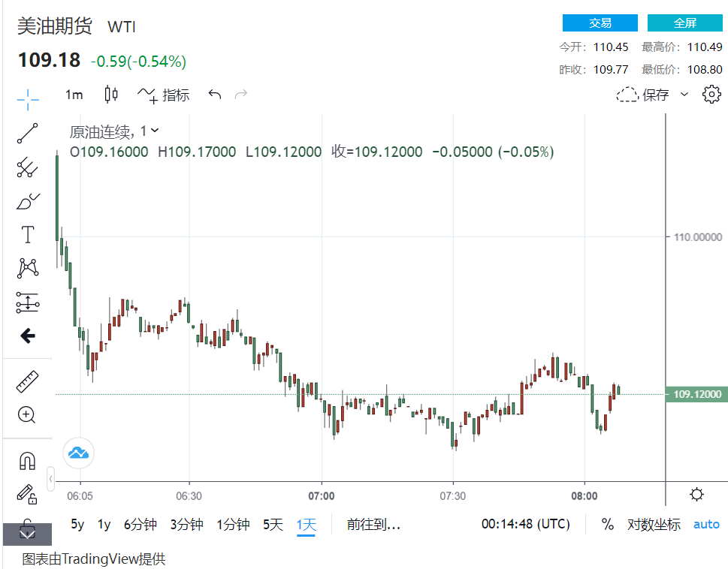Viewport: 728px width, 569px height.
Task: Click the 109.12 current price label
Action: 696,394
